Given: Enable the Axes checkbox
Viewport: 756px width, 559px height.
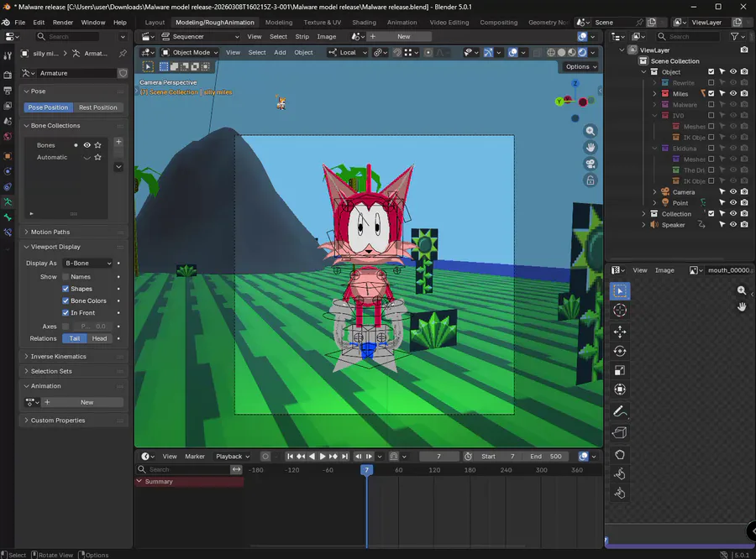Looking at the screenshot, I should 66,327.
